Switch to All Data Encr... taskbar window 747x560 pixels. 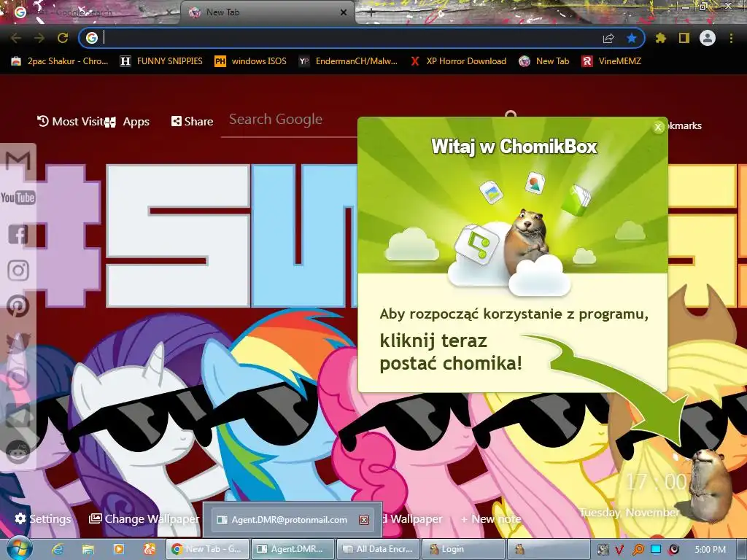tap(378, 549)
